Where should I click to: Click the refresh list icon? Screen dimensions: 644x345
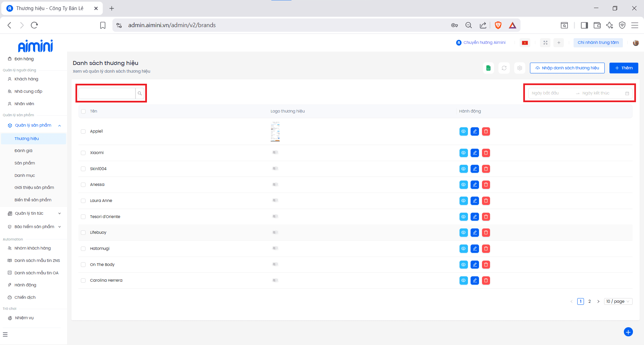tap(504, 68)
